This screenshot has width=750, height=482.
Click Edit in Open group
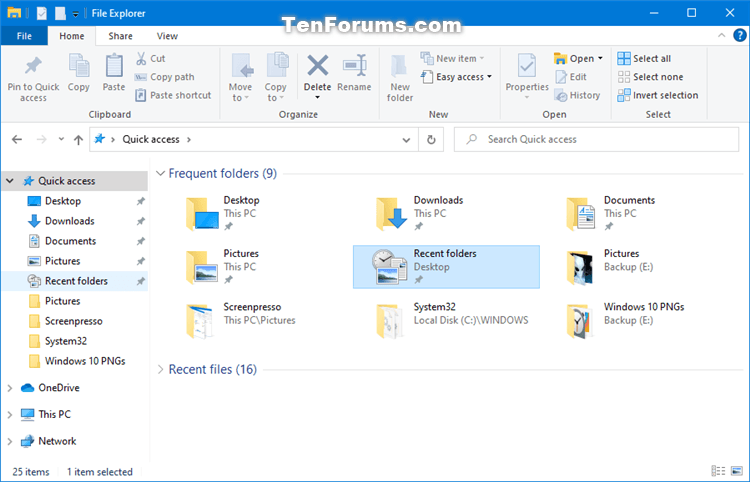click(571, 77)
